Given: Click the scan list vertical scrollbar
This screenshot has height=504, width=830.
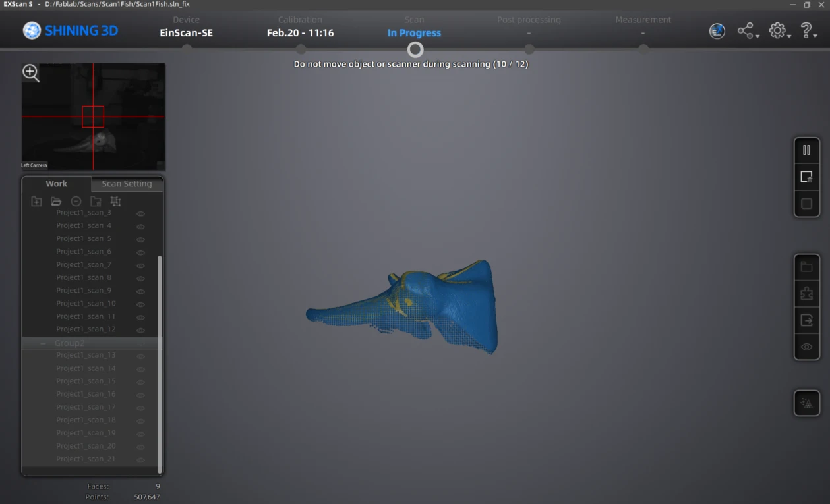Looking at the screenshot, I should tap(160, 364).
